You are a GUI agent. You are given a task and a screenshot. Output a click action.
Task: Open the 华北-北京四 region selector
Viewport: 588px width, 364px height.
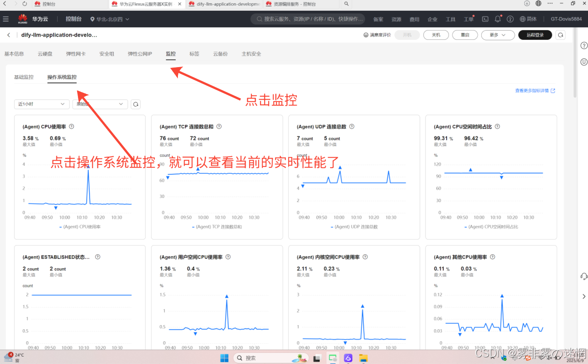pyautogui.click(x=110, y=19)
